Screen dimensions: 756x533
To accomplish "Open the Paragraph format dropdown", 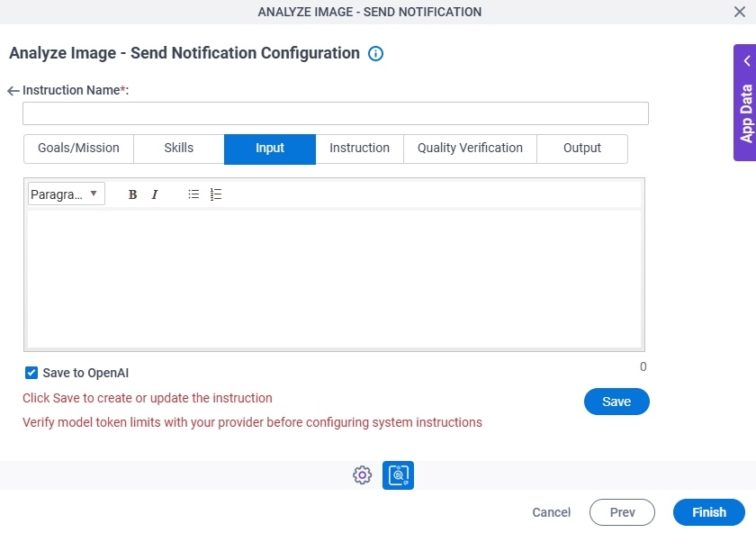I will click(x=66, y=194).
